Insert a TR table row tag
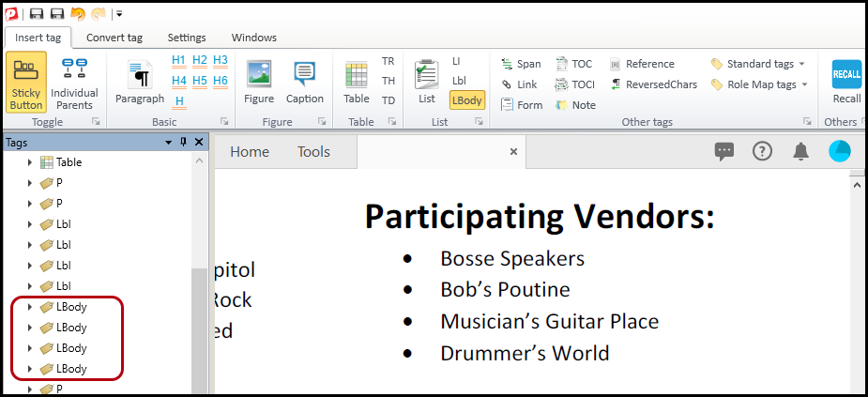 click(x=388, y=61)
